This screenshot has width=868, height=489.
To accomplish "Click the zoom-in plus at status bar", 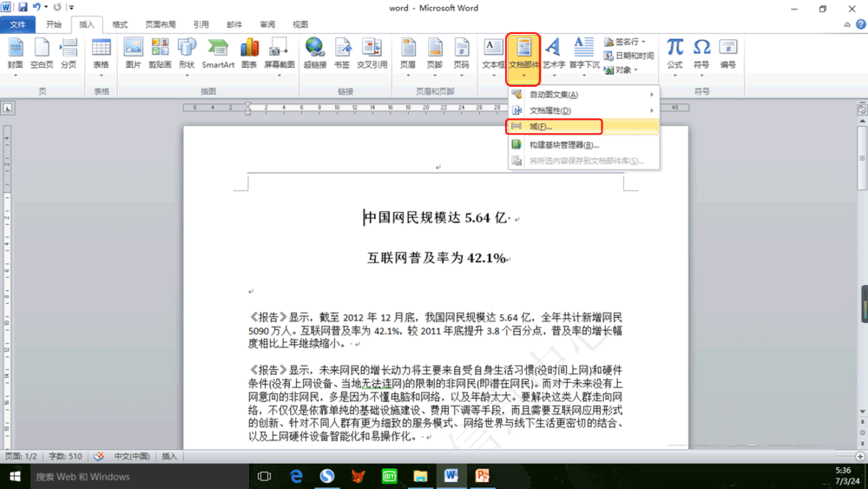I will (x=860, y=456).
